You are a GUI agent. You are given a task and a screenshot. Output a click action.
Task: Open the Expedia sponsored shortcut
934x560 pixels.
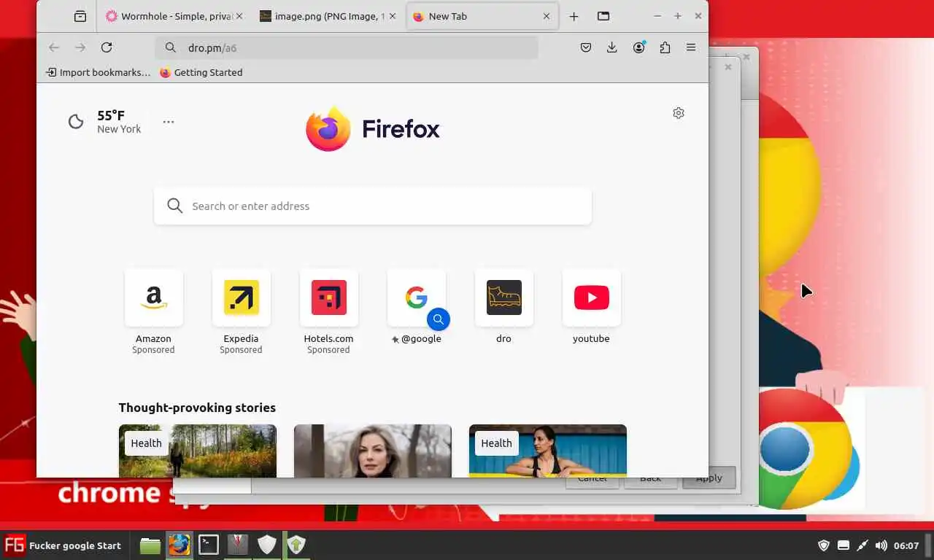[241, 311]
